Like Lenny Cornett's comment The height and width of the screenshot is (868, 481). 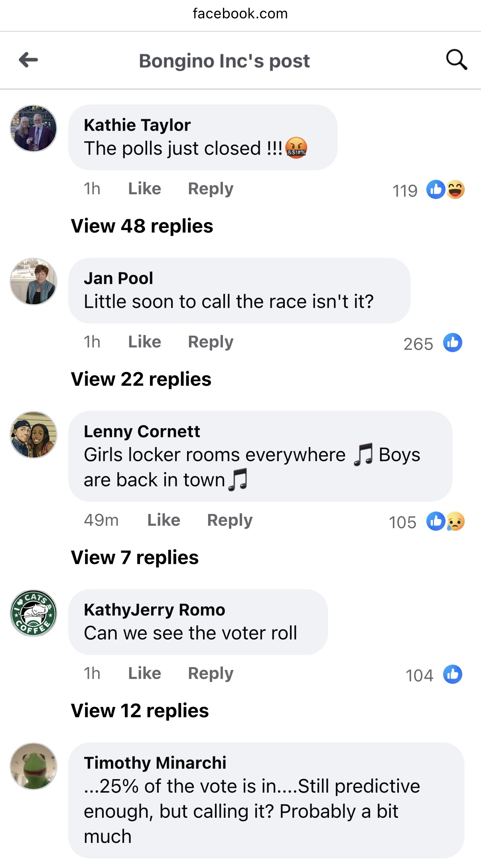164,520
